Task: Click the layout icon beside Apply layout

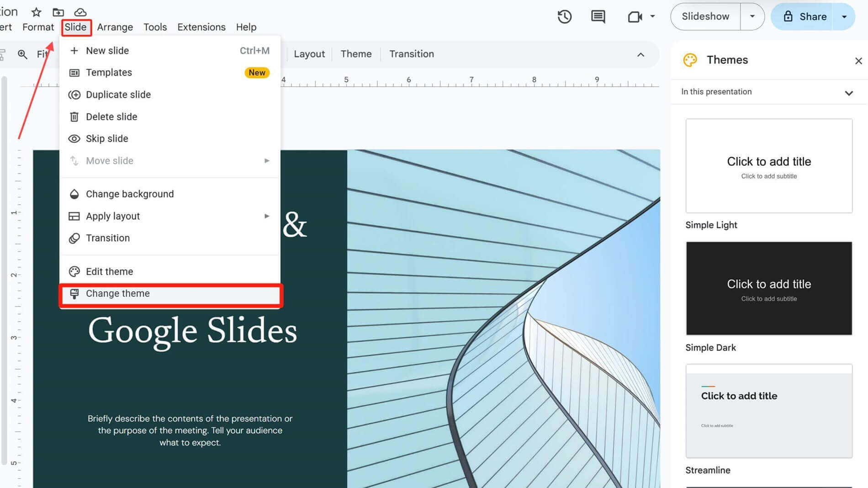Action: click(x=74, y=216)
